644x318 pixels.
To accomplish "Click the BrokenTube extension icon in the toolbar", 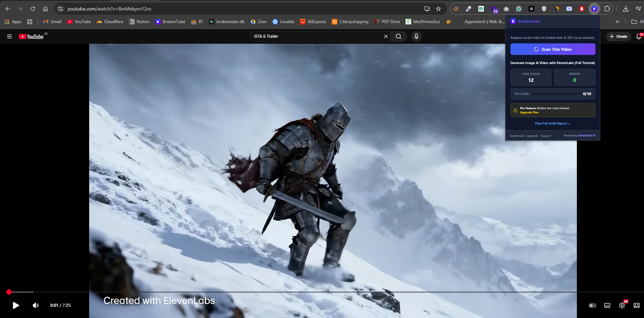I will [x=594, y=8].
